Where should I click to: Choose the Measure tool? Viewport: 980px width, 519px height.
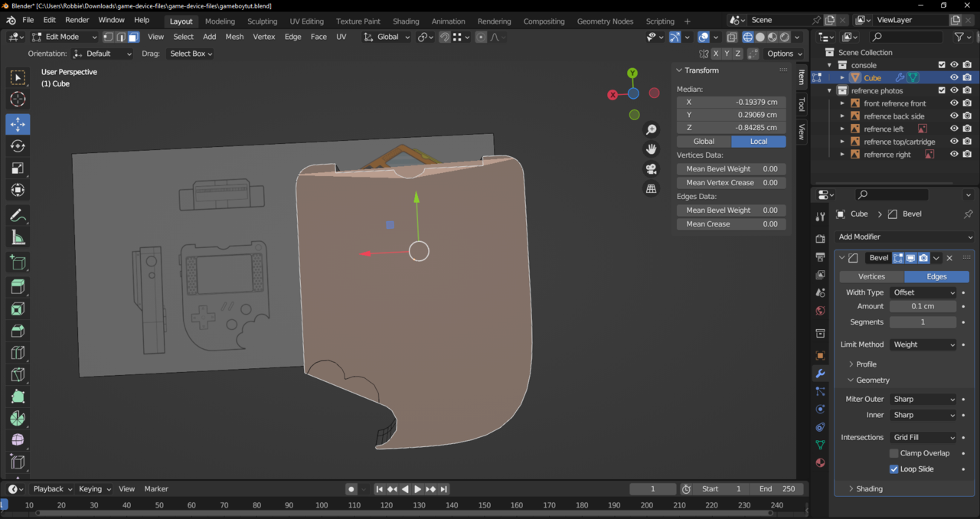tap(18, 238)
